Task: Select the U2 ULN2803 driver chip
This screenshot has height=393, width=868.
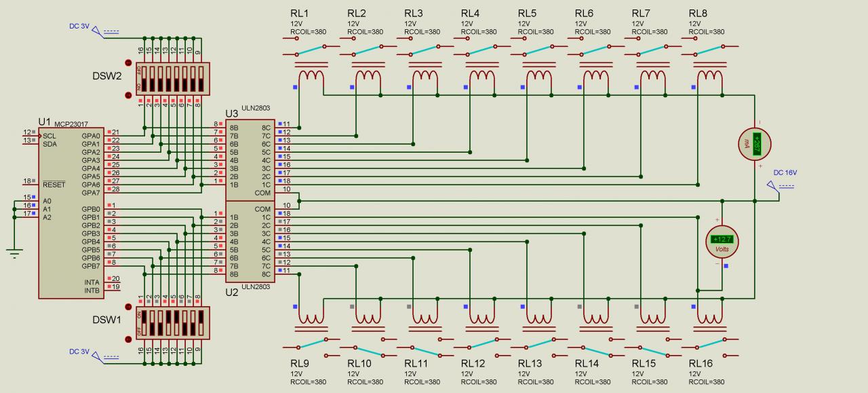Action: point(250,242)
